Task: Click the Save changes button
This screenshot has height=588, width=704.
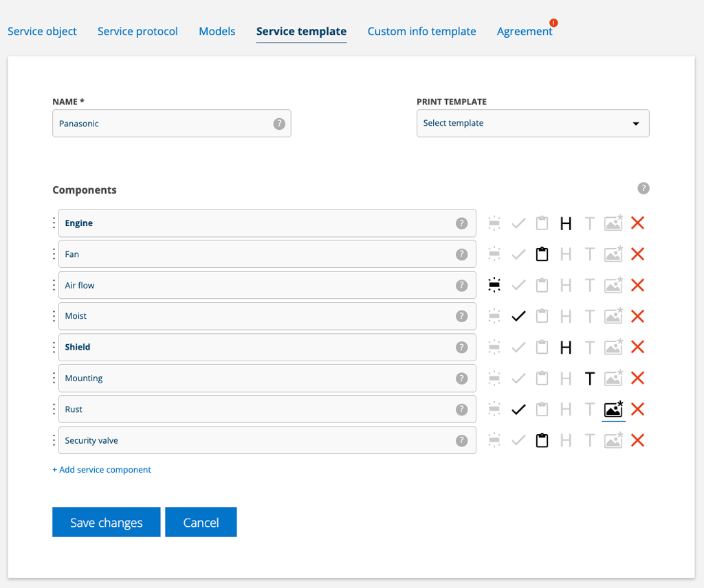Action: [x=107, y=522]
